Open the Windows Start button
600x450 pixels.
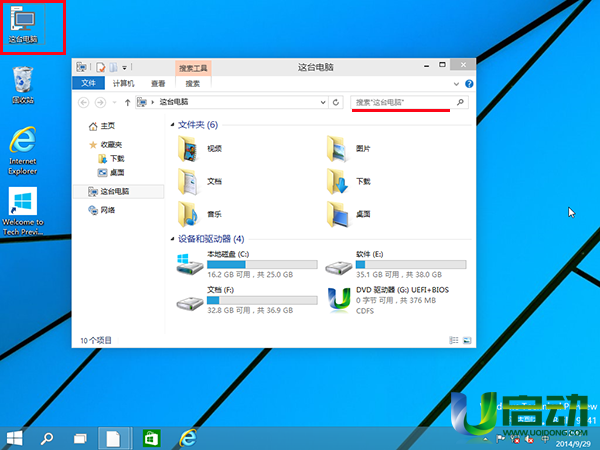click(14, 439)
